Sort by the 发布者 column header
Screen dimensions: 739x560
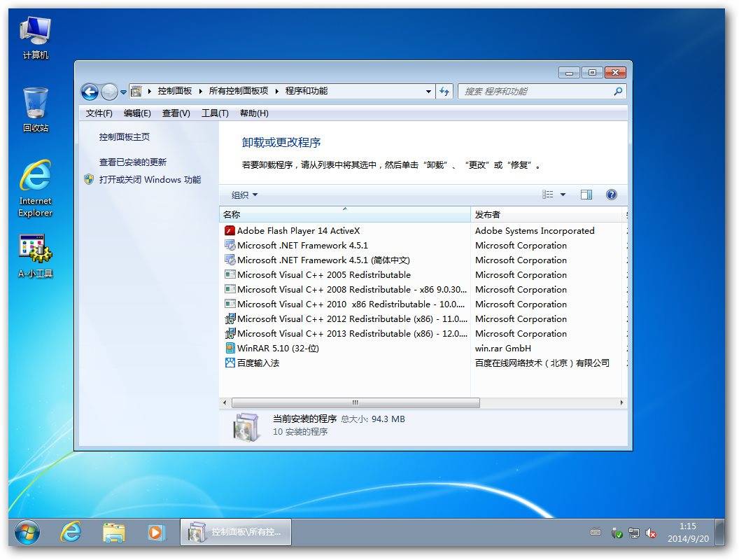(x=548, y=214)
